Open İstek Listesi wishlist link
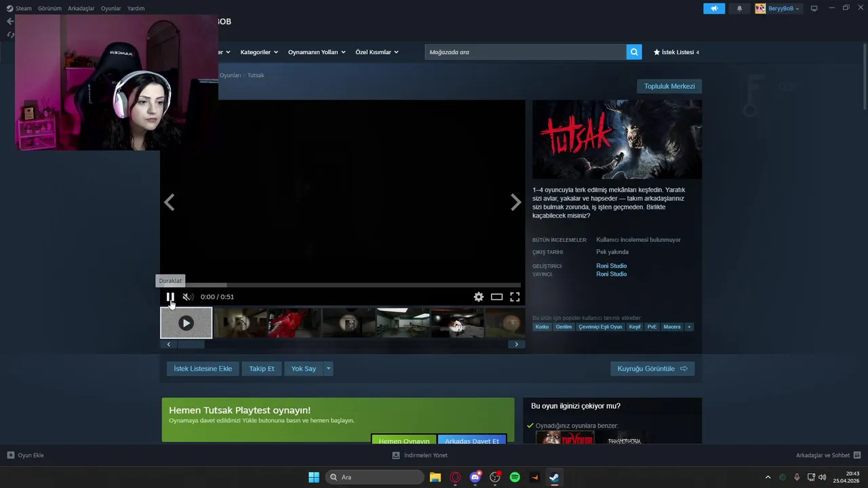Image resolution: width=868 pixels, height=488 pixels. point(676,52)
